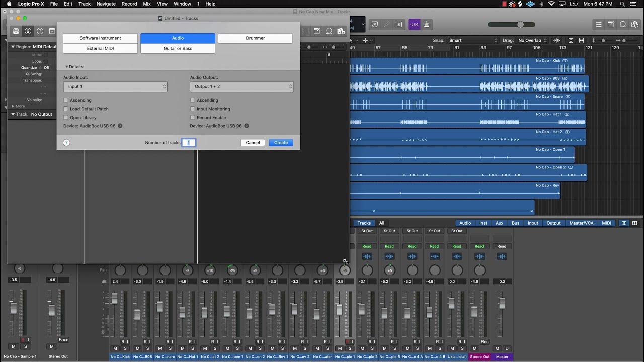Choose Software Instrument track type
The image size is (644, 362).
click(x=100, y=38)
